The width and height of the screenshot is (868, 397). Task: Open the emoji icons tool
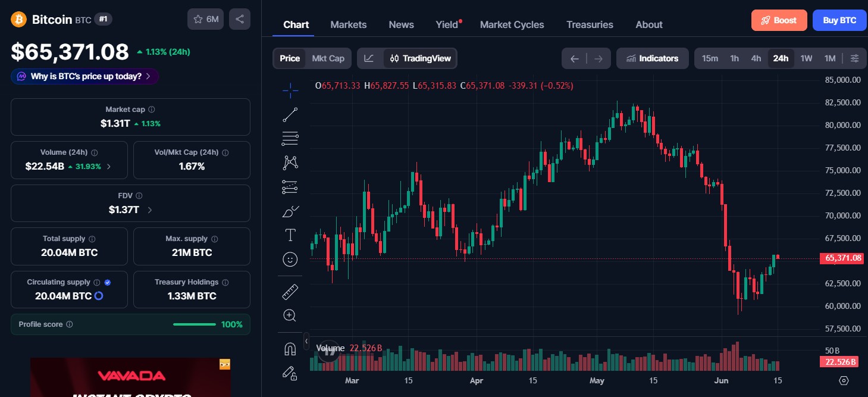tap(290, 259)
